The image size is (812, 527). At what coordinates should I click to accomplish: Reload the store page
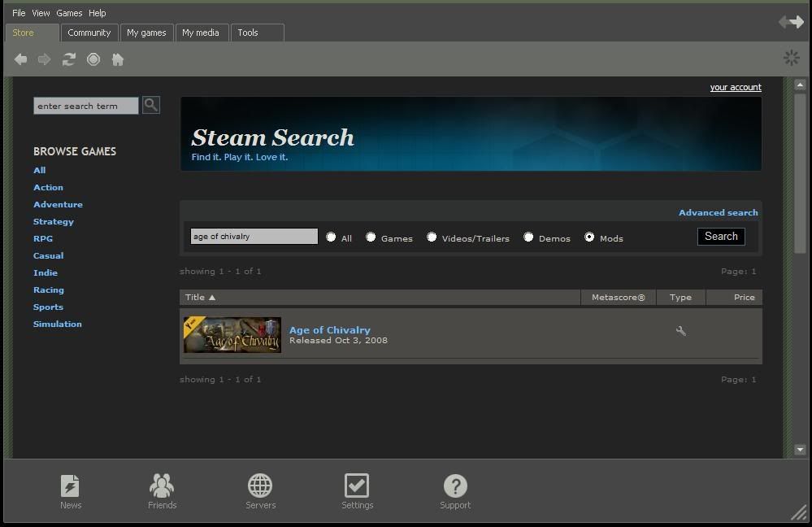(69, 59)
